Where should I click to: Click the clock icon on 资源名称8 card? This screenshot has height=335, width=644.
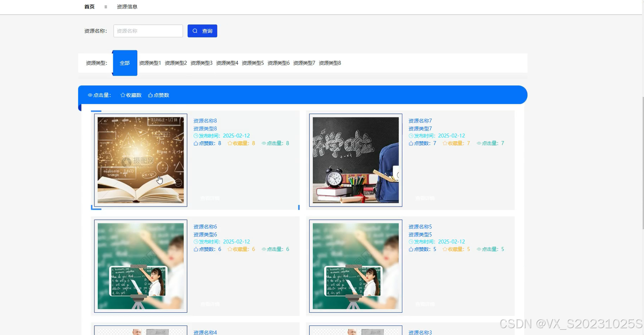click(x=196, y=136)
